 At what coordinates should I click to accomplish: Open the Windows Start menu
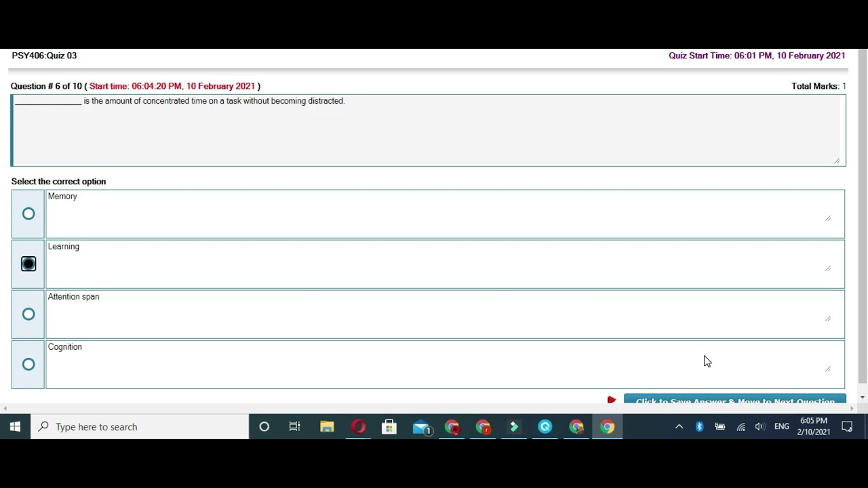point(15,427)
